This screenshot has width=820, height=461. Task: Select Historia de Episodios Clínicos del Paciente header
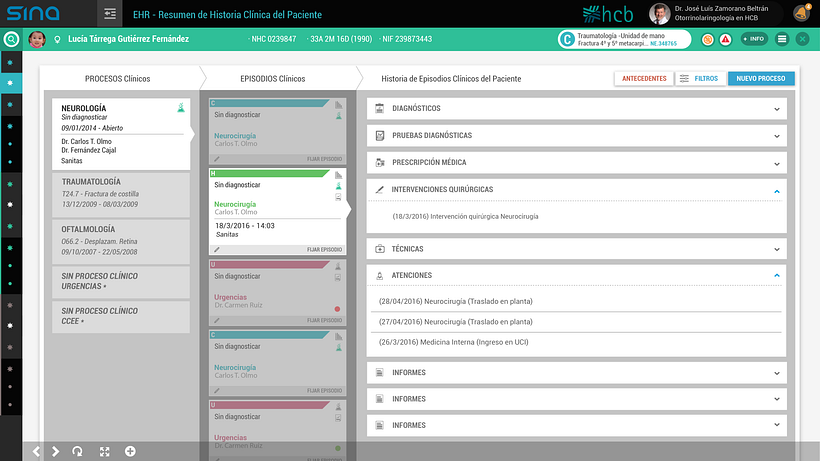click(451, 78)
